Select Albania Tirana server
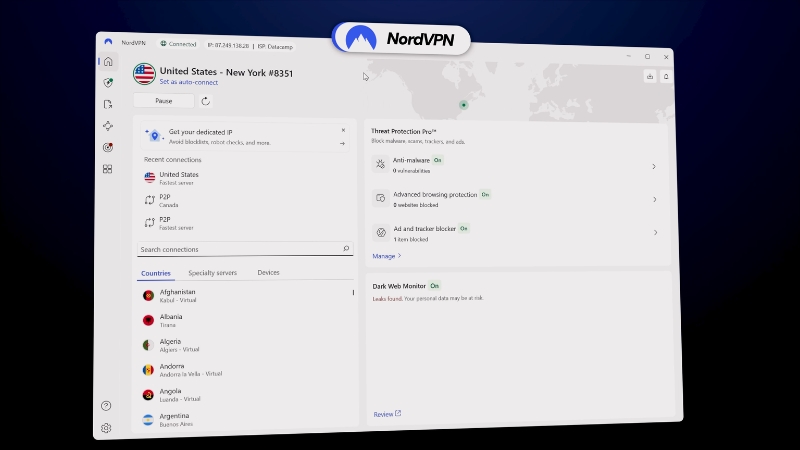 [x=246, y=320]
